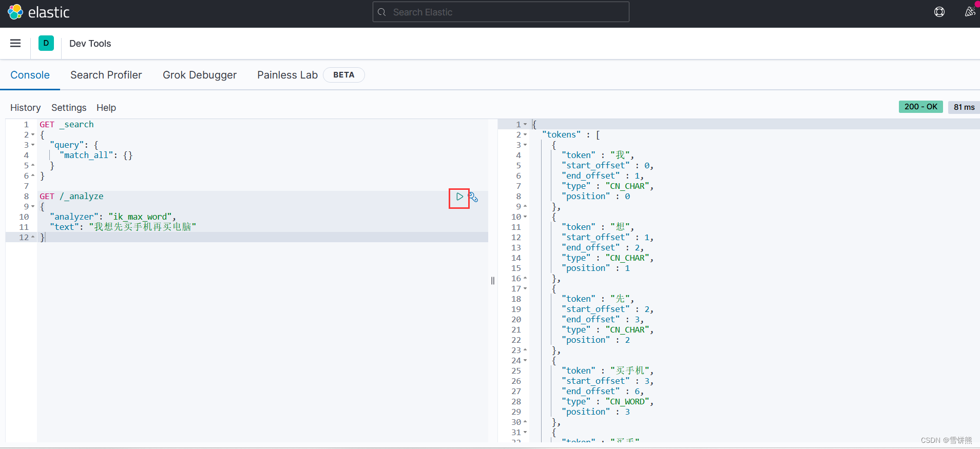Screen dimensions: 980x449
Task: Click the 'GET /_analyze' request line
Action: tap(71, 197)
